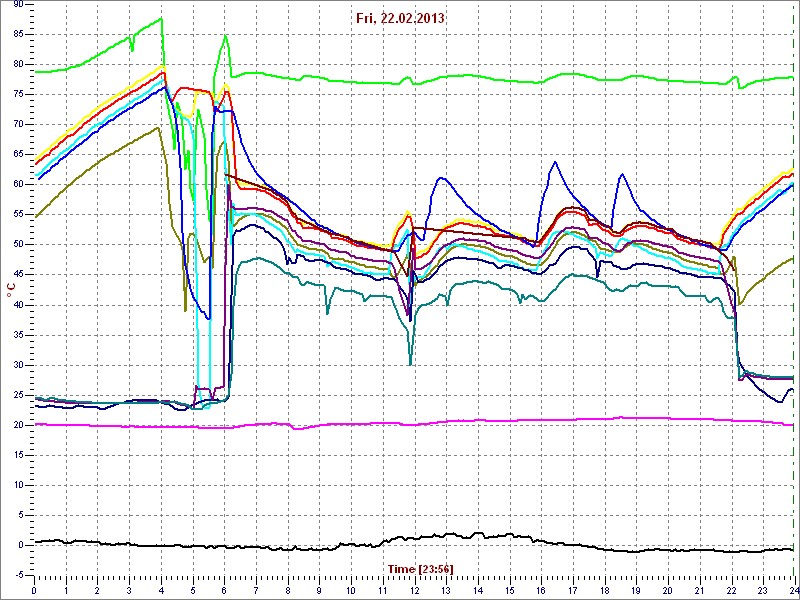
Task: Click hour "17" on the time axis
Action: (573, 591)
